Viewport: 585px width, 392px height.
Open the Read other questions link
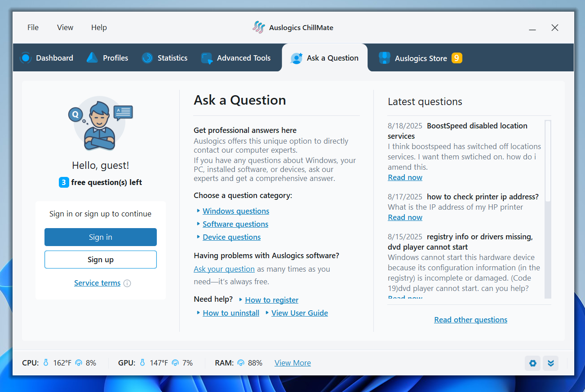470,319
